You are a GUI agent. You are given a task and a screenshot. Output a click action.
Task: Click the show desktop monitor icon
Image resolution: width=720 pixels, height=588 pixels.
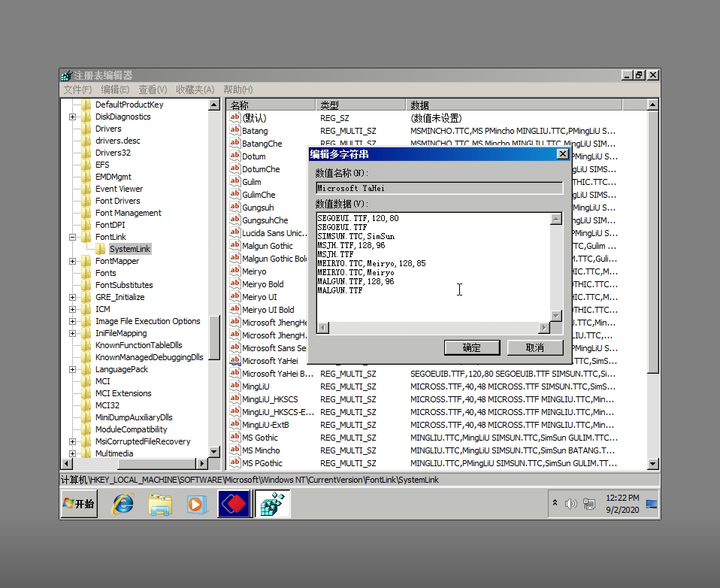[x=652, y=504]
